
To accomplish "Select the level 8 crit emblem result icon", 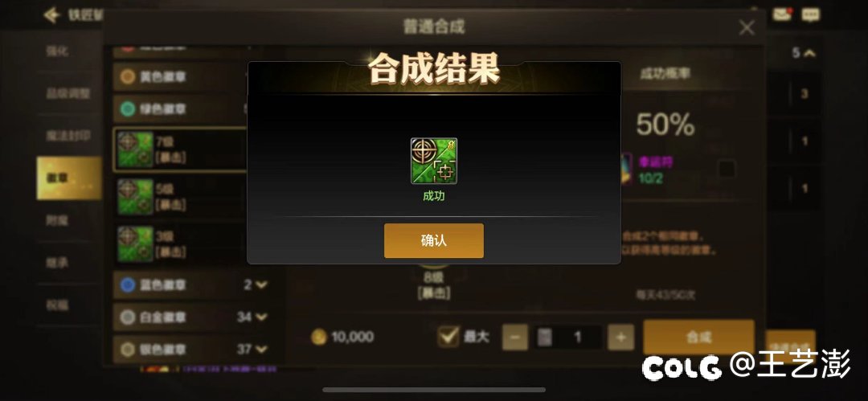I will (434, 161).
